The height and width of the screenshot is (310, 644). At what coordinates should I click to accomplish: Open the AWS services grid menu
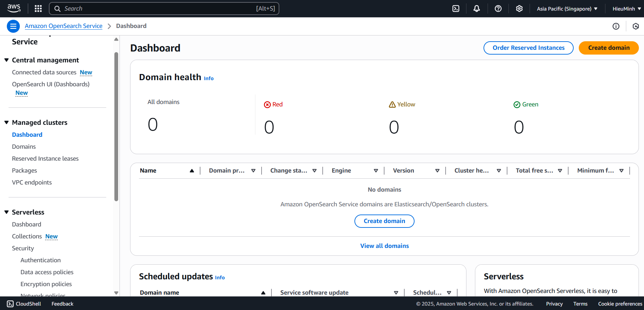click(38, 9)
